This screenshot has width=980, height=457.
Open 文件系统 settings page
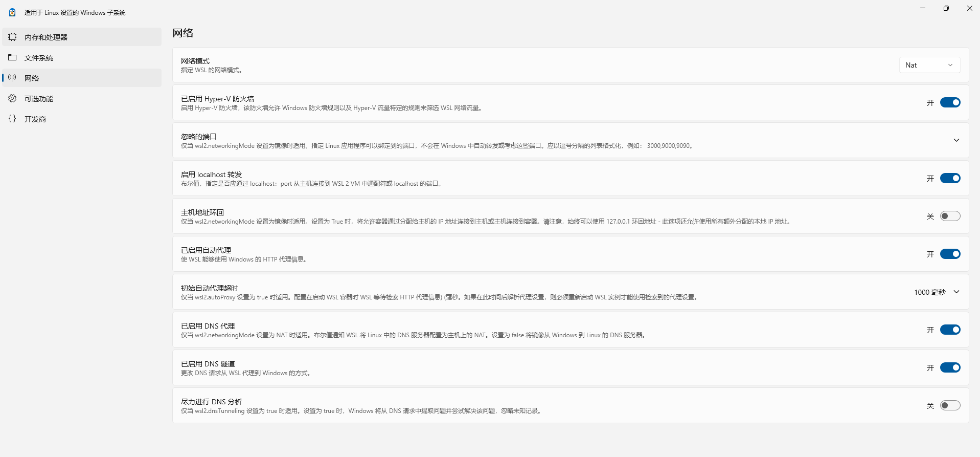[82, 57]
